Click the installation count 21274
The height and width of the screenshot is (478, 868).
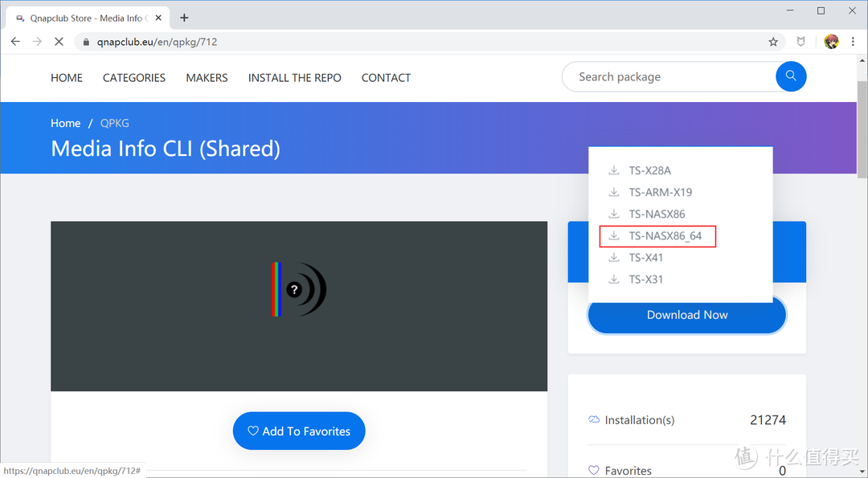tap(768, 420)
